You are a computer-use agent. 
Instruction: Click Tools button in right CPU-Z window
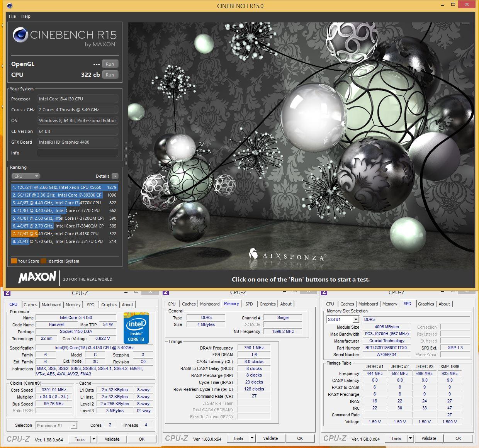click(x=396, y=438)
